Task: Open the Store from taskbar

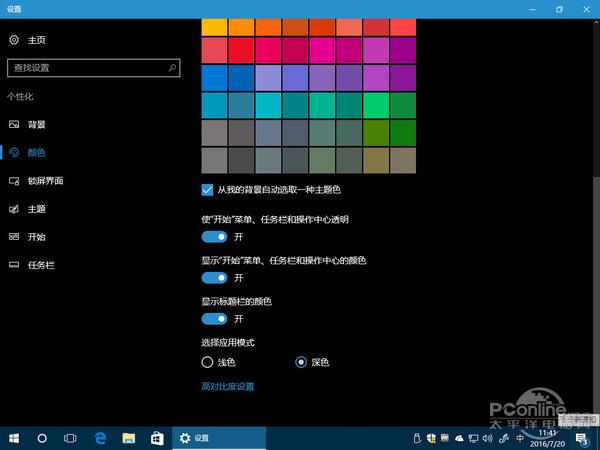Action: click(x=157, y=438)
